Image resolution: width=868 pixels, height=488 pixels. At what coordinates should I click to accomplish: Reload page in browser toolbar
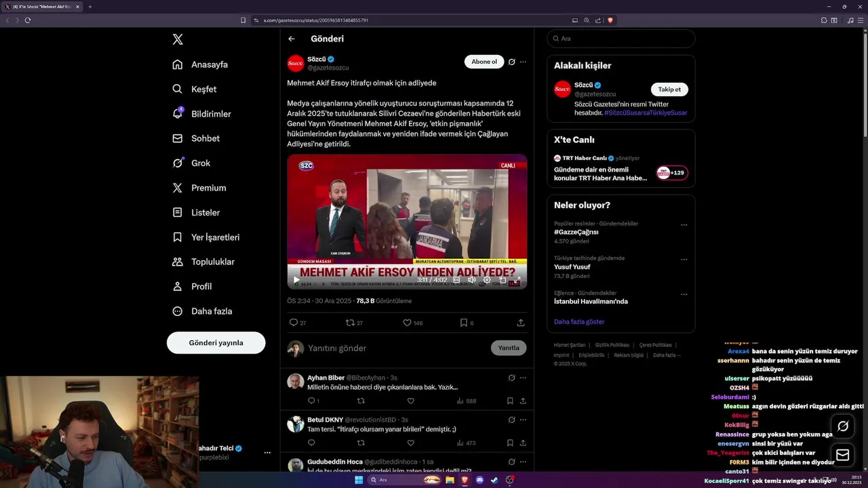(28, 20)
